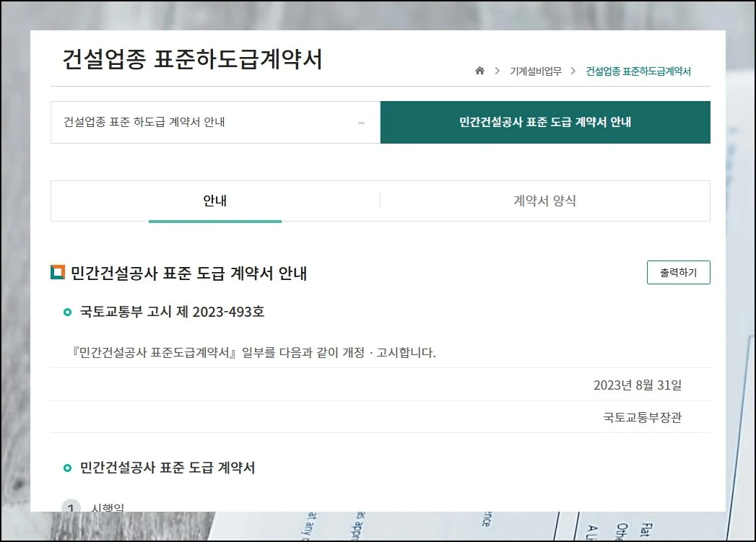Click the 국토교통부 고시 제 2023-493호 heading

(172, 312)
